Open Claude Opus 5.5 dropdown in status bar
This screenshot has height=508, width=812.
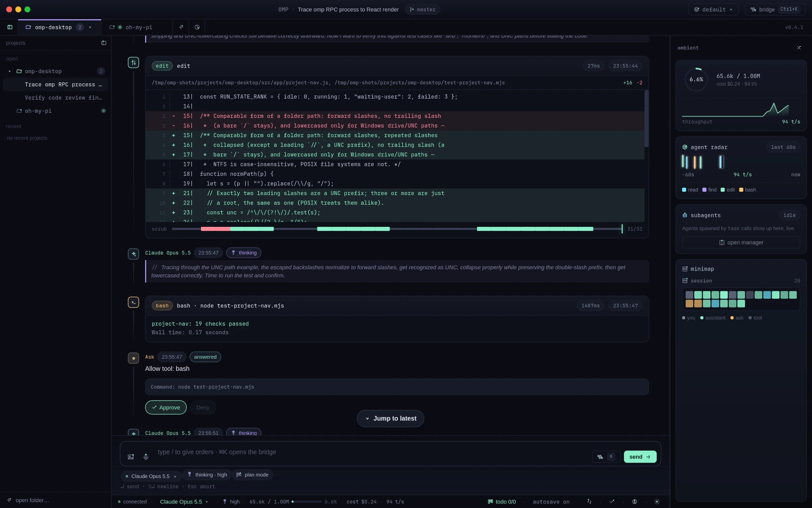(184, 502)
